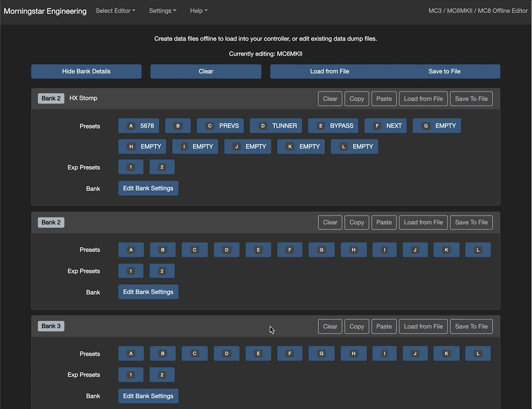Click the HX Stomp bank name
532x409 pixels.
tap(83, 98)
